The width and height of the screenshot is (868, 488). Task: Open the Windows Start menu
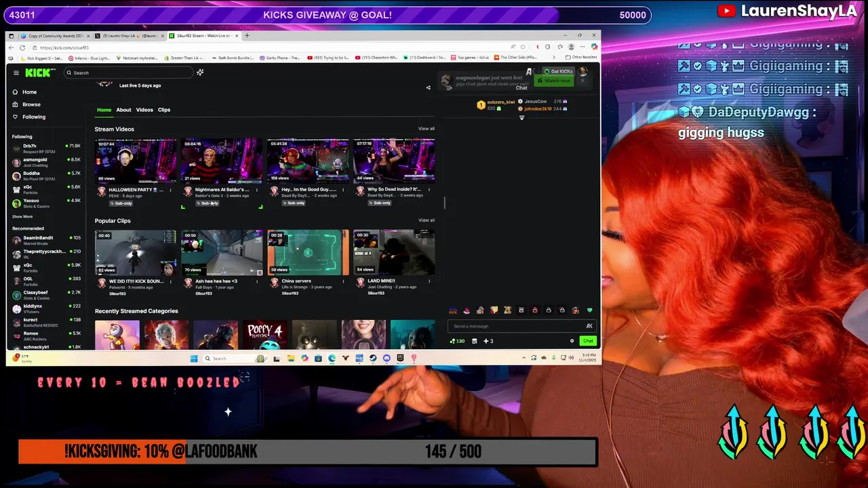[194, 359]
